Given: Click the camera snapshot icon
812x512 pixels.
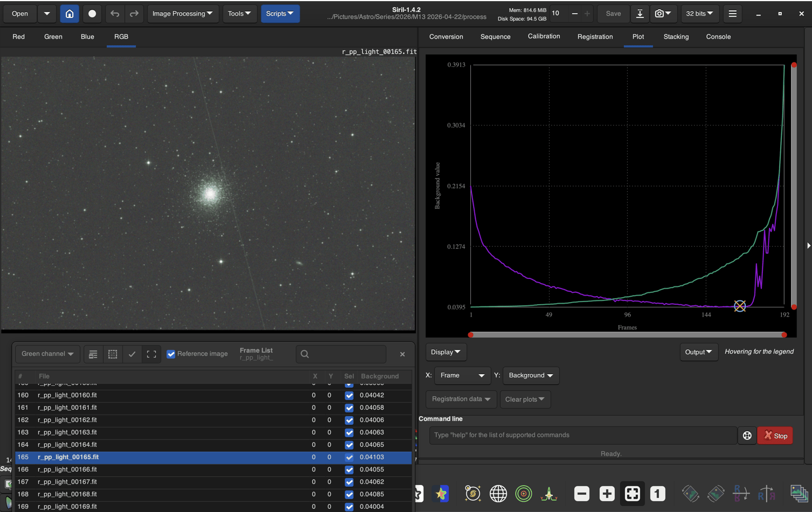Looking at the screenshot, I should [x=663, y=13].
